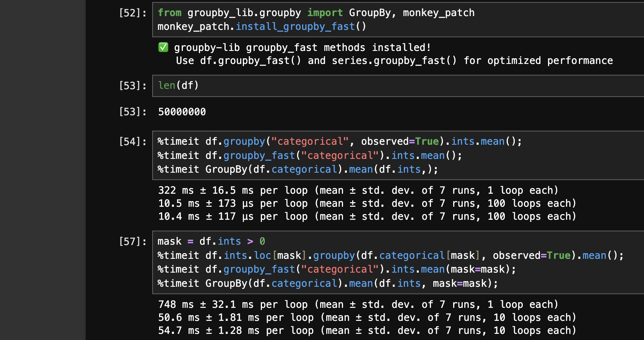644x340 pixels.
Task: Click the 54.7 ms timing result line
Action: tap(367, 330)
